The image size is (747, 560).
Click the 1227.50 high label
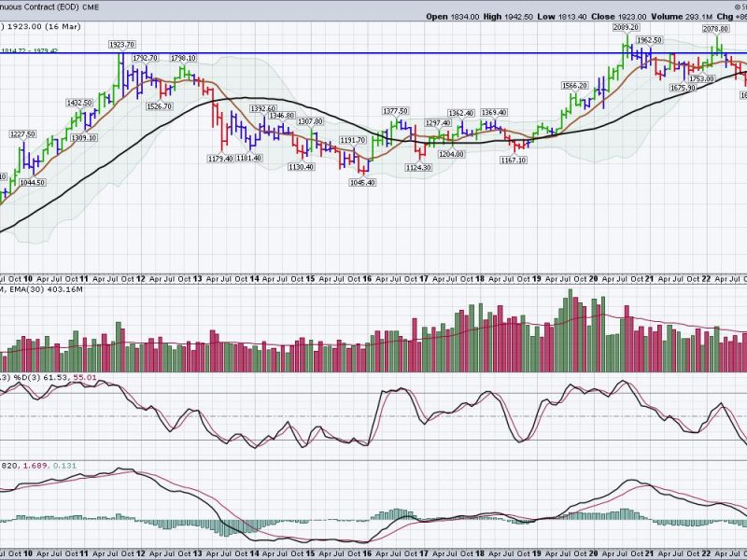click(x=22, y=134)
